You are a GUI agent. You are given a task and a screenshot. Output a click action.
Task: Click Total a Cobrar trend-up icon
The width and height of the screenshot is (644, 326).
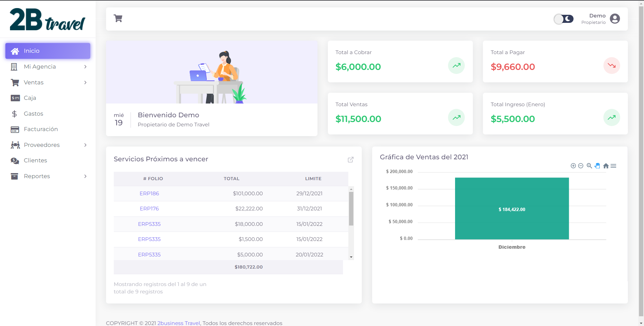tap(456, 66)
